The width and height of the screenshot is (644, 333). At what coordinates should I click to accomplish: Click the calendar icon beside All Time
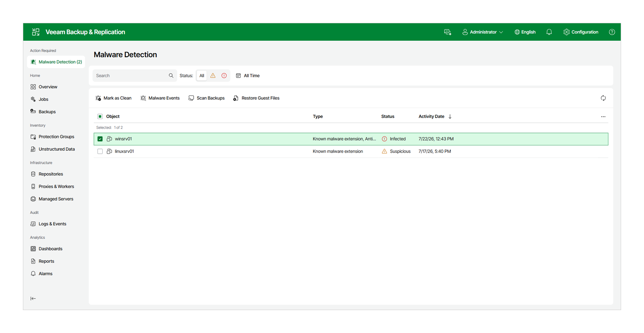[x=238, y=76]
